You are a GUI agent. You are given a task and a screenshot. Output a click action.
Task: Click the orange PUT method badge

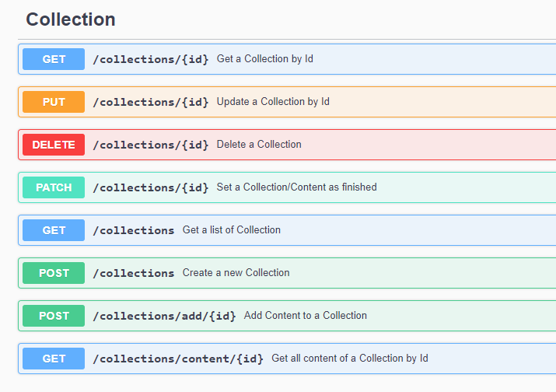coord(54,102)
